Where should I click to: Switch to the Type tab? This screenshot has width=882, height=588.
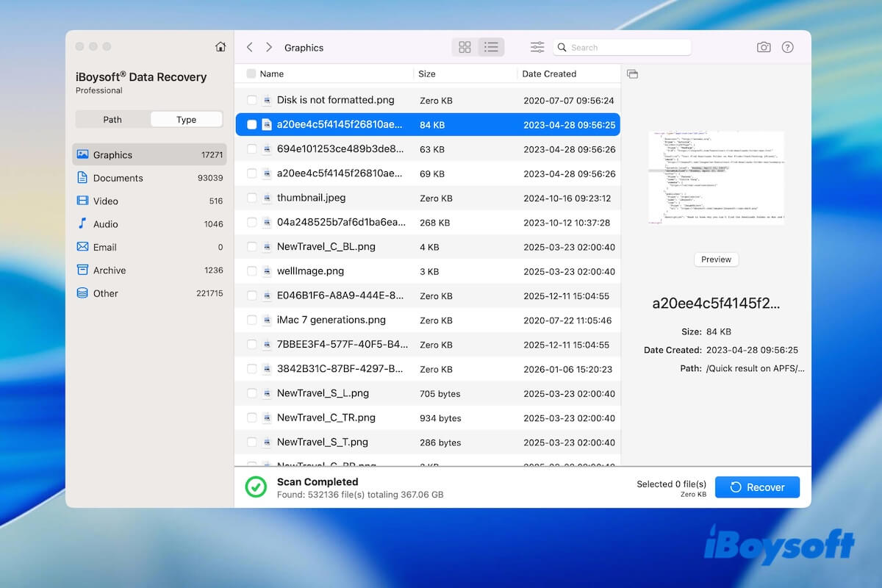point(186,118)
